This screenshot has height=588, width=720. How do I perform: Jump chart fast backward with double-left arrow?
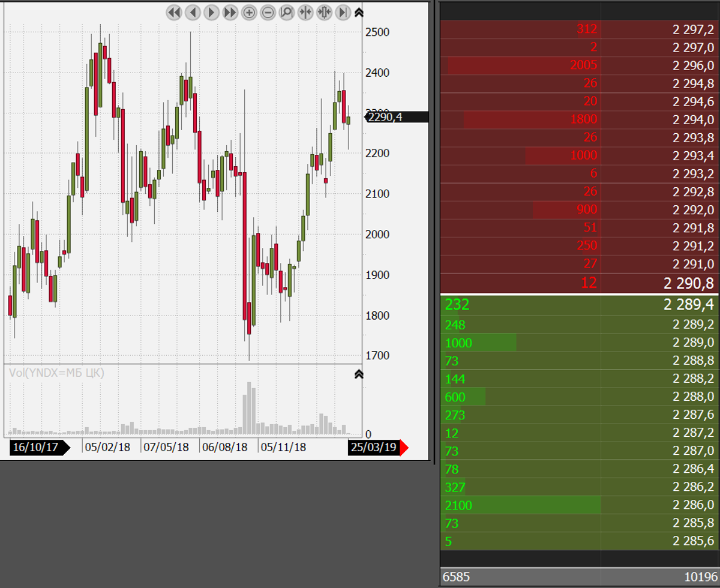(x=173, y=12)
